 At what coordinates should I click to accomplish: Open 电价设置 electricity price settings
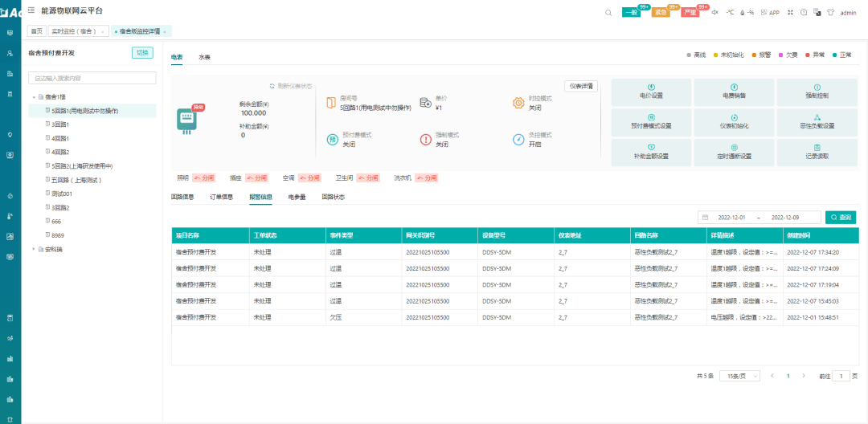651,92
